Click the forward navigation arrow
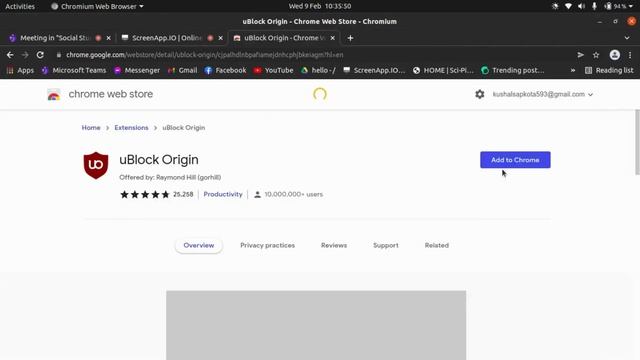 (25, 55)
